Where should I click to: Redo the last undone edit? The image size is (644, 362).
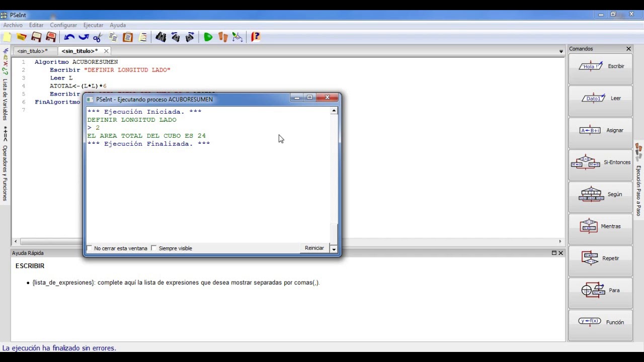click(84, 37)
